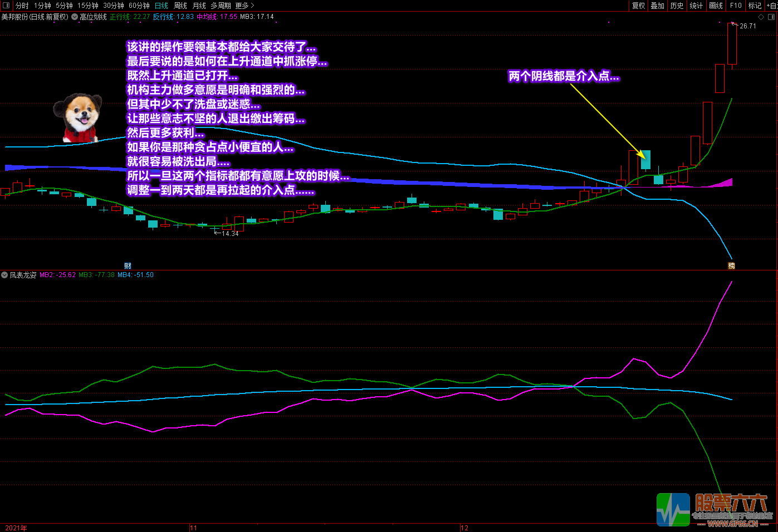Click the 叠加 overlay button
Image resolution: width=778 pixels, height=532 pixels.
pos(658,6)
